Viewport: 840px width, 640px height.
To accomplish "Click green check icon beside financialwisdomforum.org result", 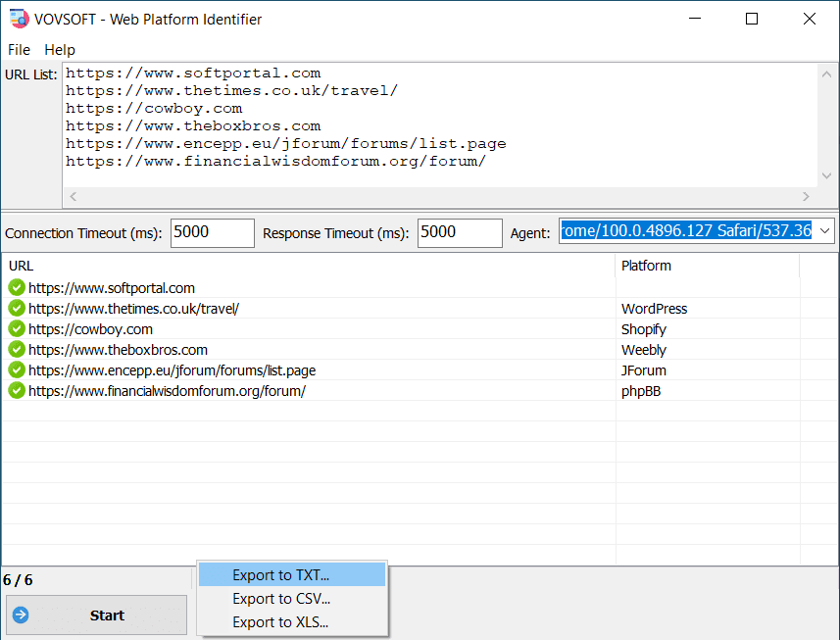I will (x=17, y=391).
